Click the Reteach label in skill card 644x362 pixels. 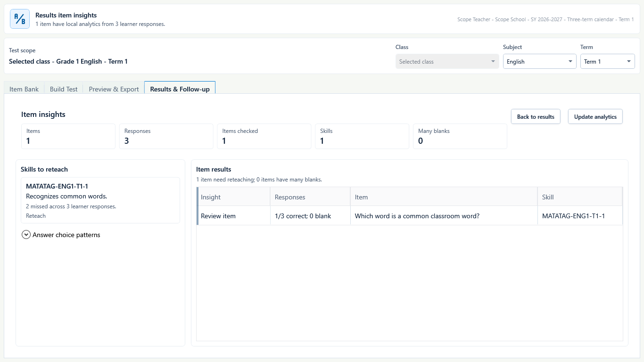point(36,216)
